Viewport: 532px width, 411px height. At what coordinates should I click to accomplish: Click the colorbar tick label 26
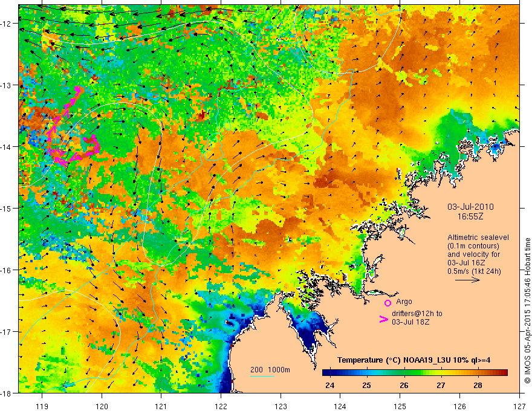pyautogui.click(x=404, y=385)
